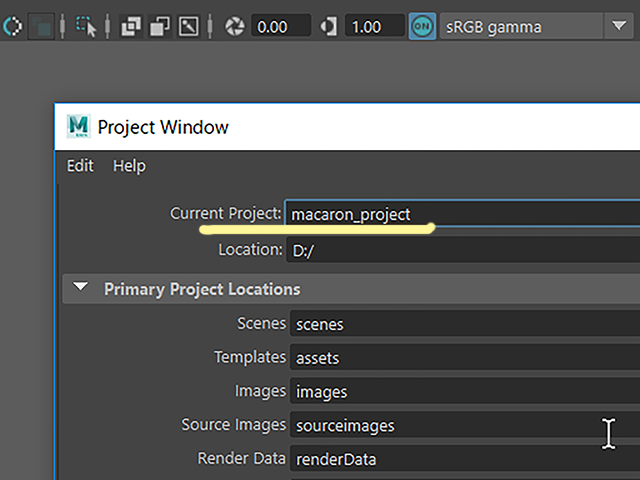Click the stacked squares icon

[160, 27]
